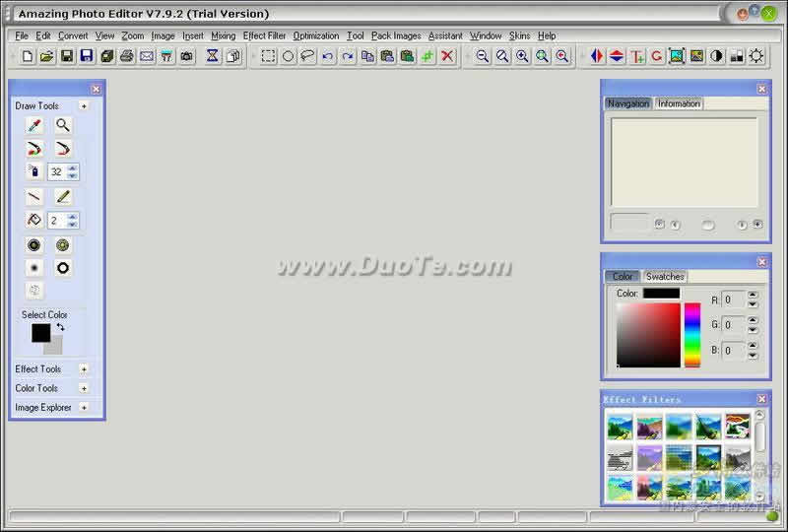Click the R value input field
The height and width of the screenshot is (532, 788).
tap(733, 299)
